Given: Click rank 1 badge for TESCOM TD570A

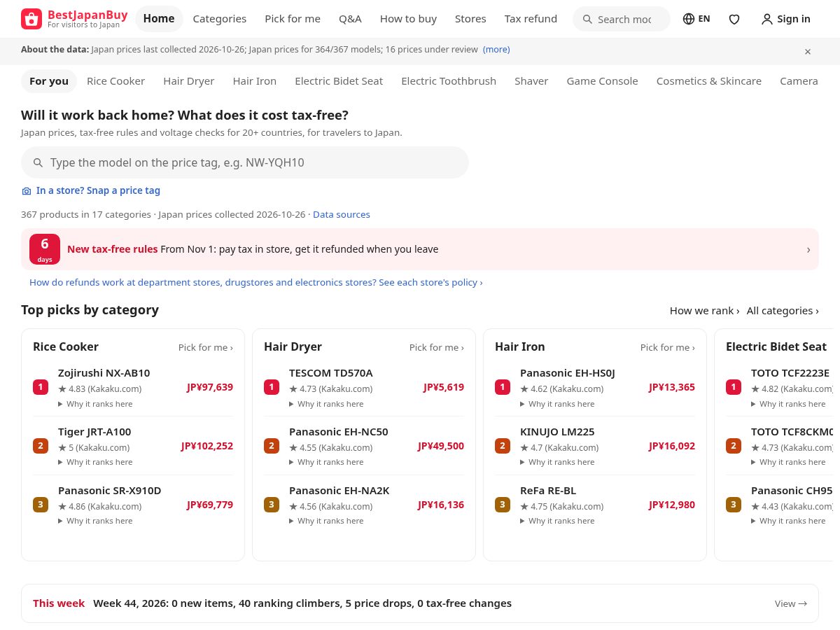Looking at the screenshot, I should [272, 387].
